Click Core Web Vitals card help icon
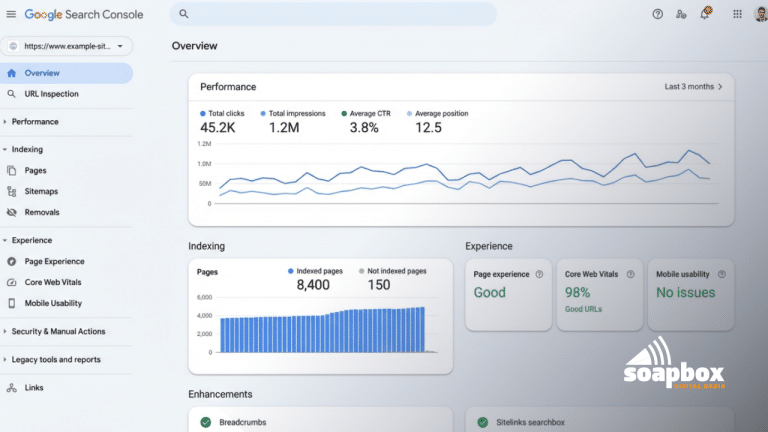Viewport: 768px width, 432px height. [x=630, y=274]
